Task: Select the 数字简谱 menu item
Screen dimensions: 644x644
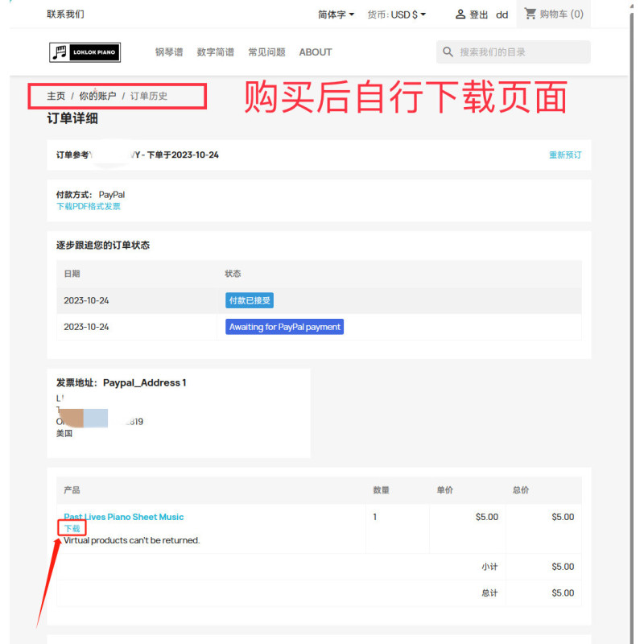Action: 216,52
